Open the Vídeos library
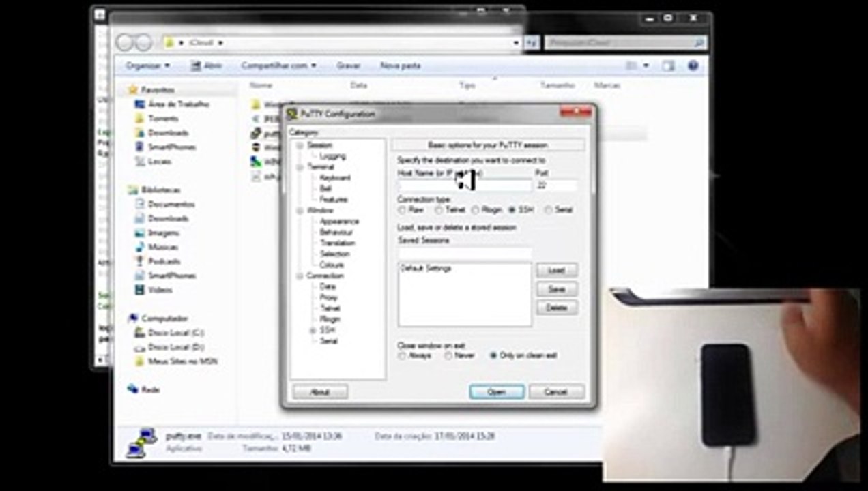The image size is (868, 491). coord(160,290)
